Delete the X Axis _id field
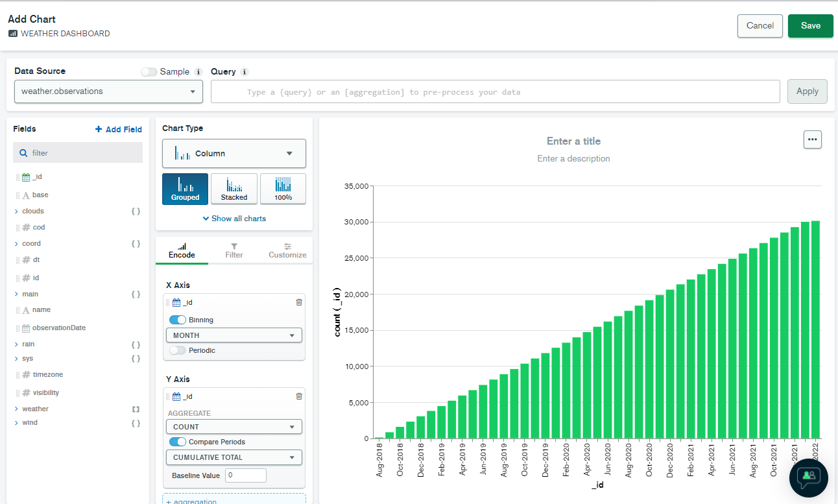 tap(298, 302)
